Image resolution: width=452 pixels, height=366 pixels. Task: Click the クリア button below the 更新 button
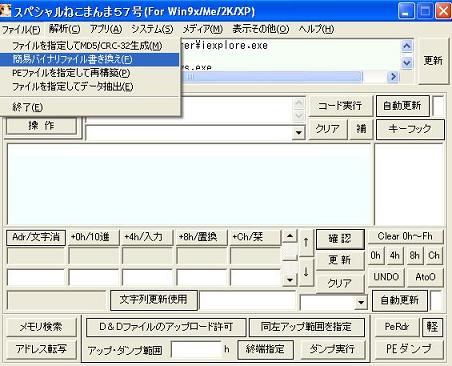340,283
